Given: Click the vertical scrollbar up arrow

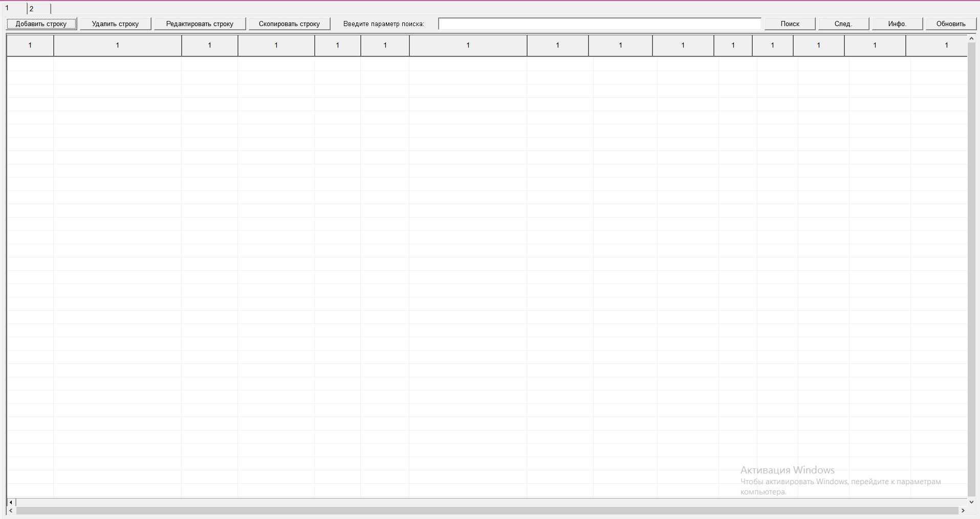Looking at the screenshot, I should click(971, 39).
